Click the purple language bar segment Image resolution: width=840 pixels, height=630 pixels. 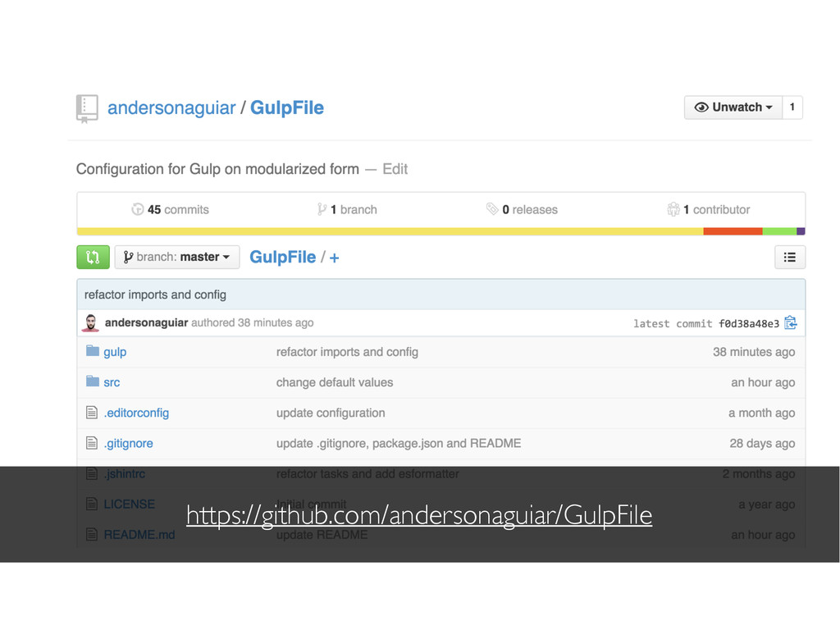click(x=801, y=231)
